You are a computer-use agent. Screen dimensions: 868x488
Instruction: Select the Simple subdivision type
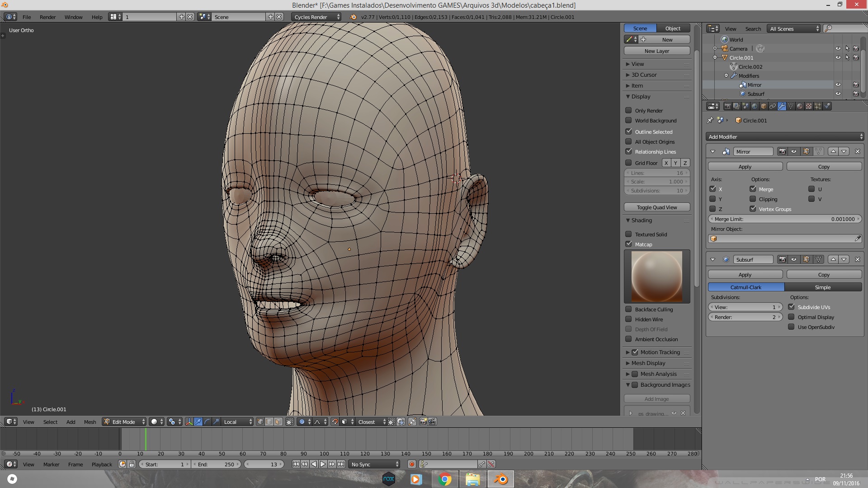pyautogui.click(x=823, y=287)
